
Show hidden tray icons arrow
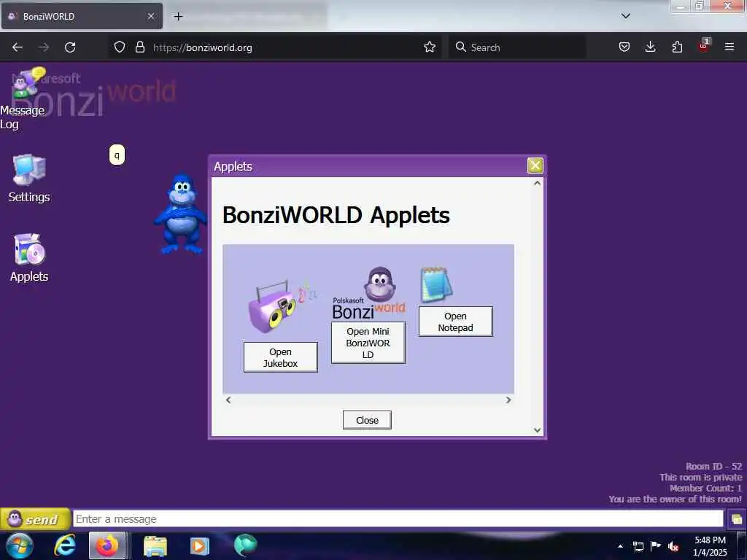[620, 546]
